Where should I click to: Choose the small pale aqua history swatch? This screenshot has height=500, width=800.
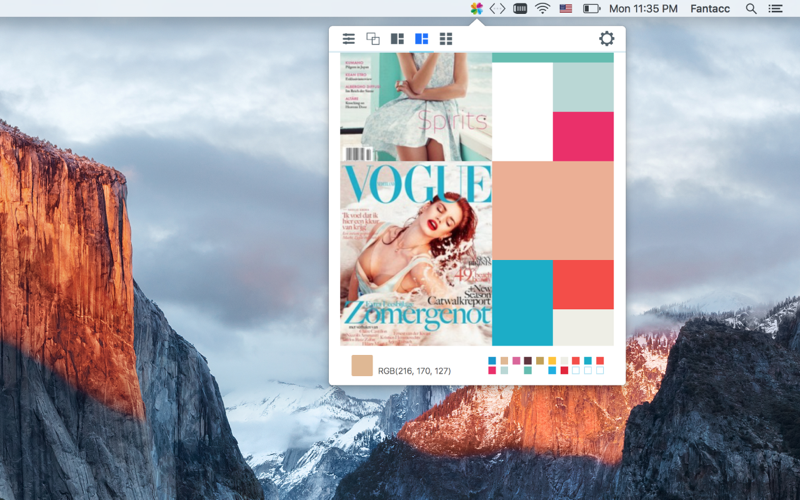pos(504,370)
